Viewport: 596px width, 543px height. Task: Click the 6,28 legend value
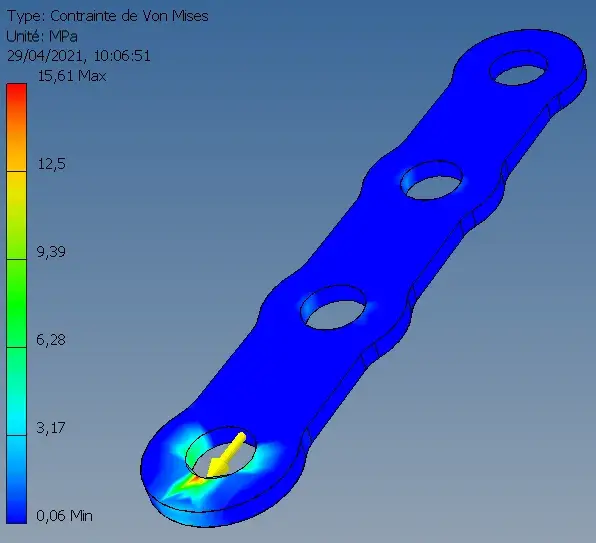tap(51, 339)
